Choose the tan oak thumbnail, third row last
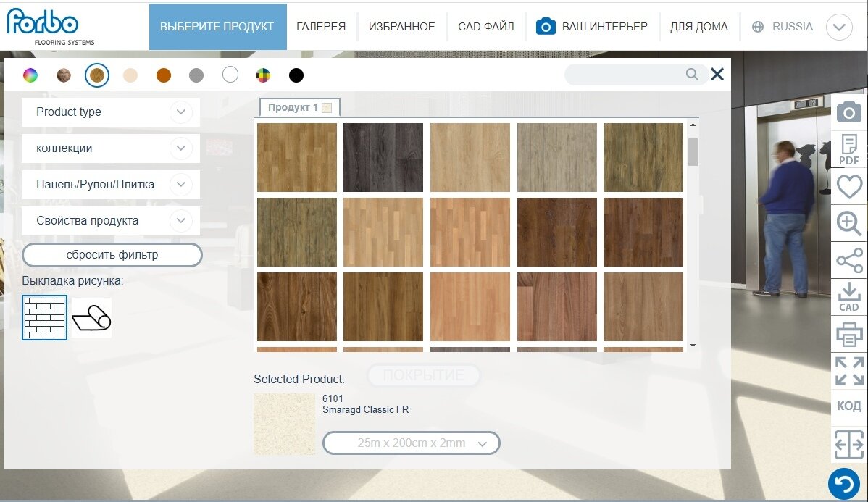Screen dimensions: 868x502 643,306
